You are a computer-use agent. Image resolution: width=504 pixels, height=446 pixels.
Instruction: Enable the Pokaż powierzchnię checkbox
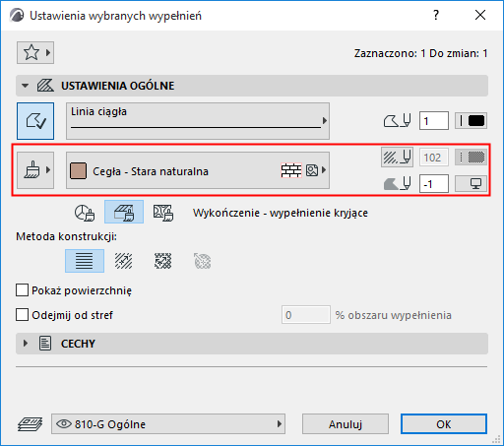point(22,290)
